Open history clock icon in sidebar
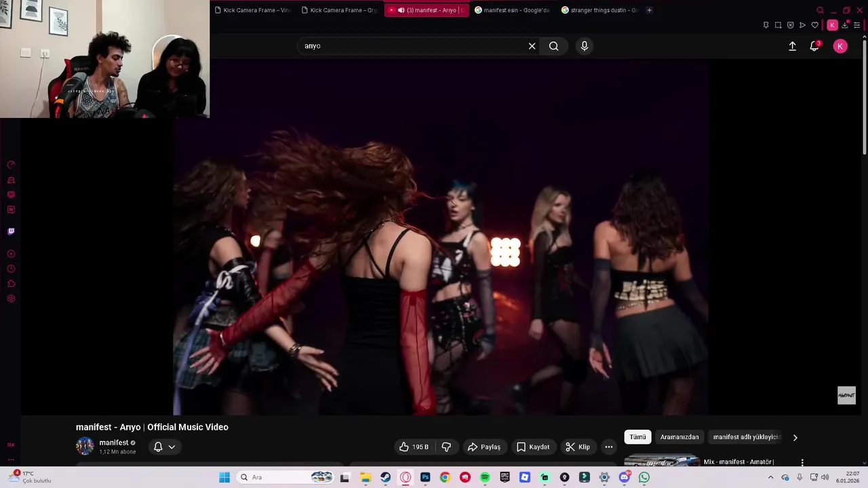The image size is (868, 488). (x=11, y=269)
